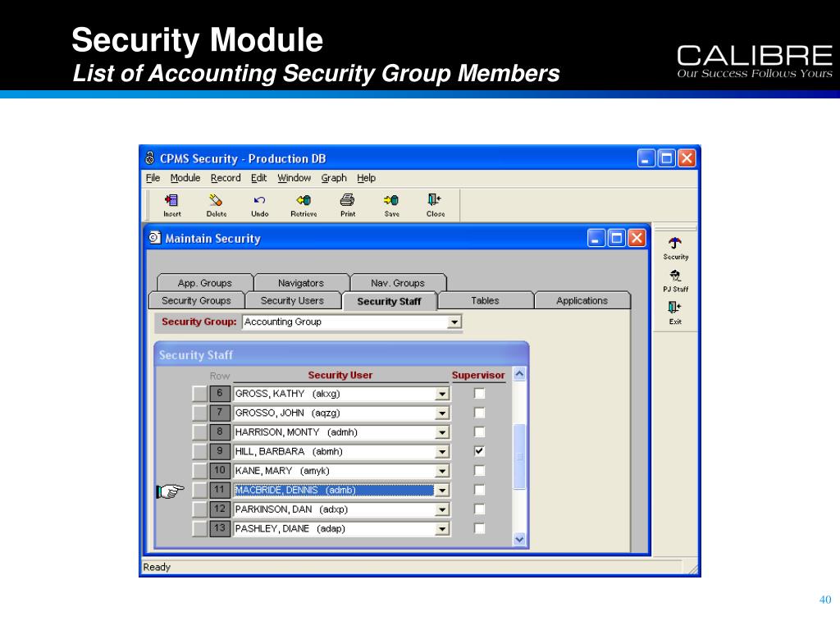This screenshot has width=840, height=630.
Task: Click the Undo toolbar icon
Action: coord(260,205)
